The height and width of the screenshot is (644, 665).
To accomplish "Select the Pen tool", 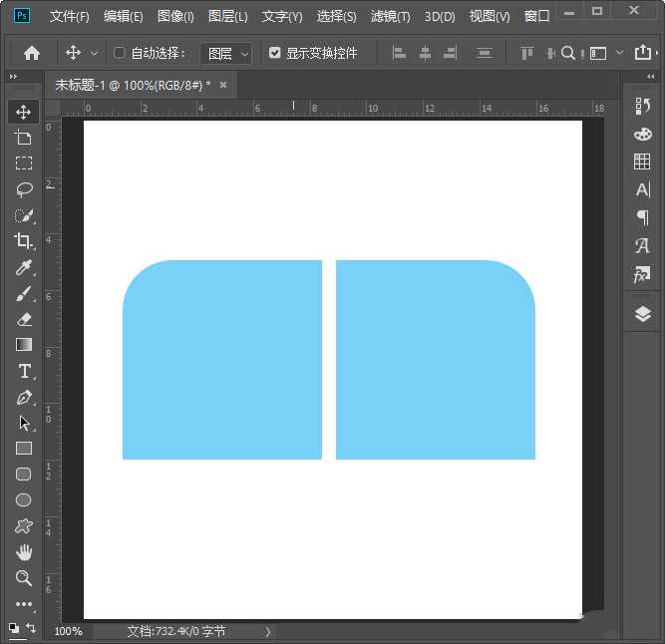I will coord(24,397).
